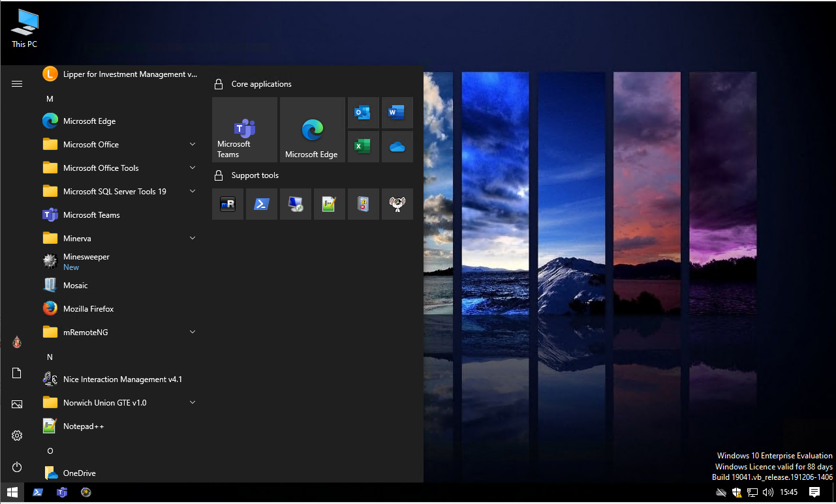Click the cartoon mouse tile in Support tools
Viewport: 836px width, 504px height.
(x=397, y=204)
